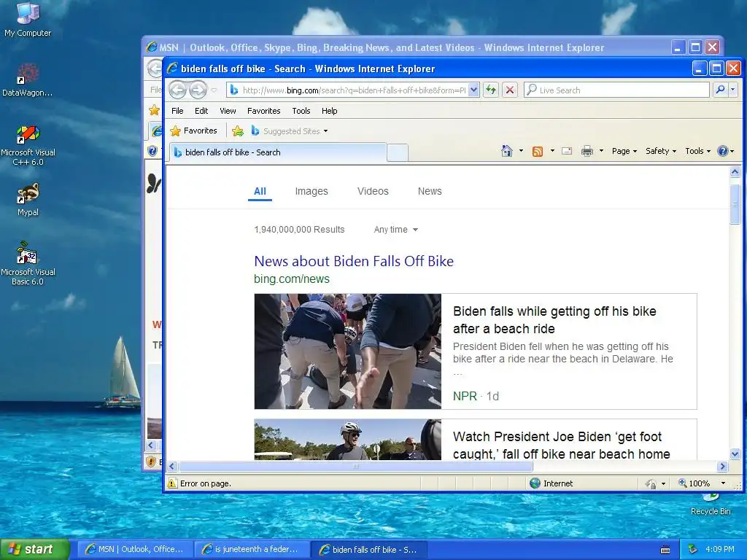Screen dimensions: 747x560
Task: Switch to MSN Outlook taskbar window
Action: (x=135, y=550)
